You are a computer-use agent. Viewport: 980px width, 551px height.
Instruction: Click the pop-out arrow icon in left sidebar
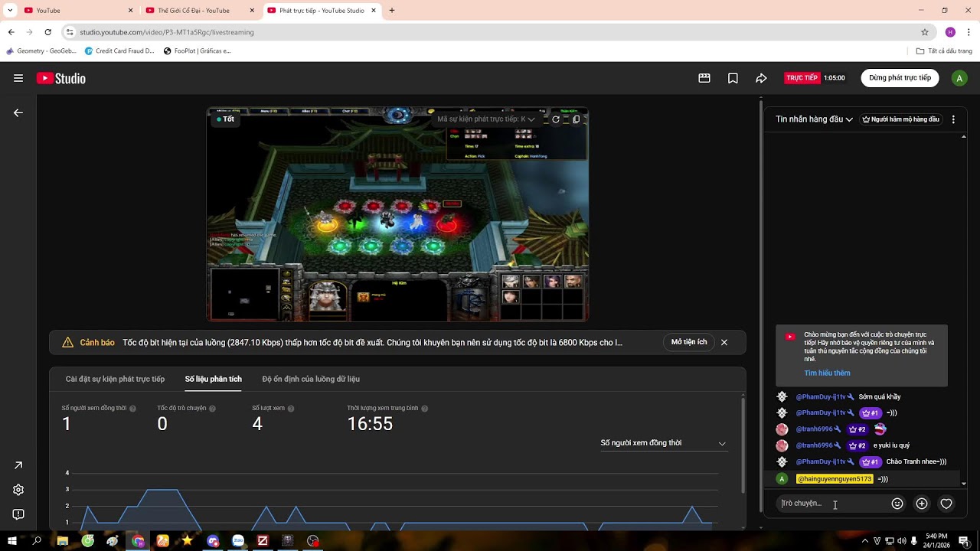(x=18, y=465)
